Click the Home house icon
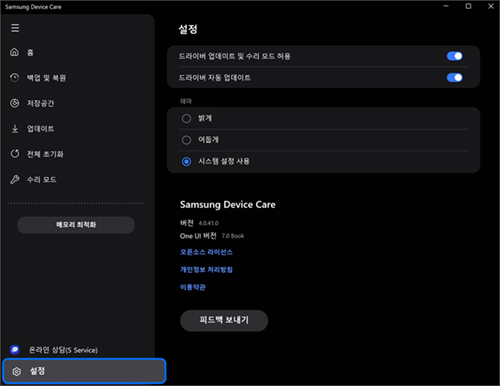Image resolution: width=500 pixels, height=386 pixels. (x=14, y=52)
